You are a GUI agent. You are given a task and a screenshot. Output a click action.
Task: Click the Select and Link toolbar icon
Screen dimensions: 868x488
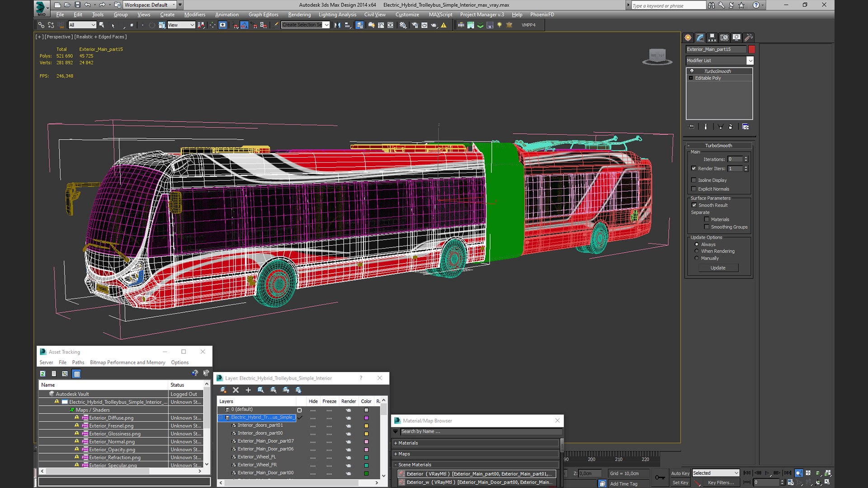point(41,25)
